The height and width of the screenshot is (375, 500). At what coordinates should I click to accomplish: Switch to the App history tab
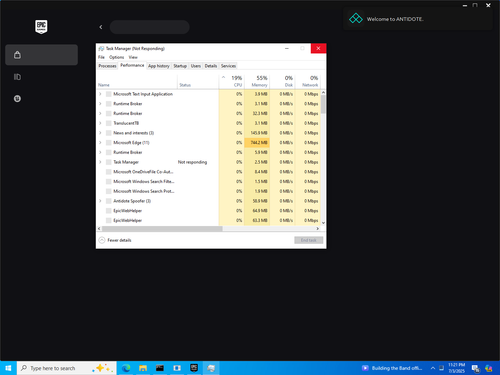point(159,66)
